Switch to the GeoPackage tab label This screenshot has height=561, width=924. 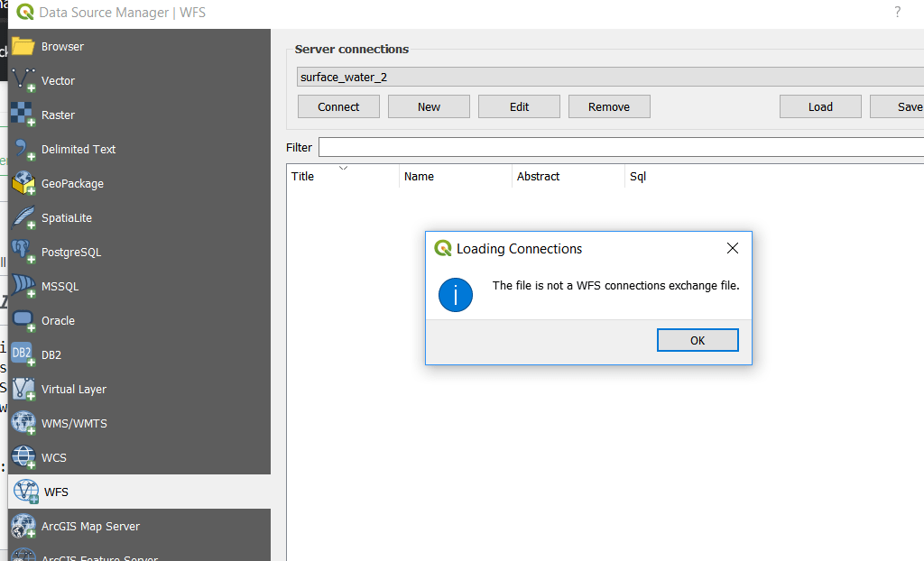click(x=72, y=183)
